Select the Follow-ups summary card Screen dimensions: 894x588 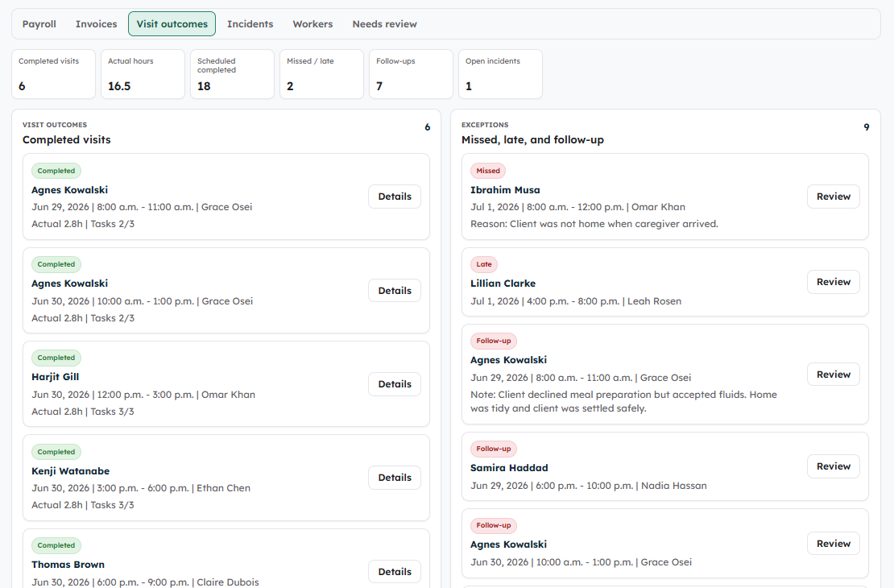point(411,74)
